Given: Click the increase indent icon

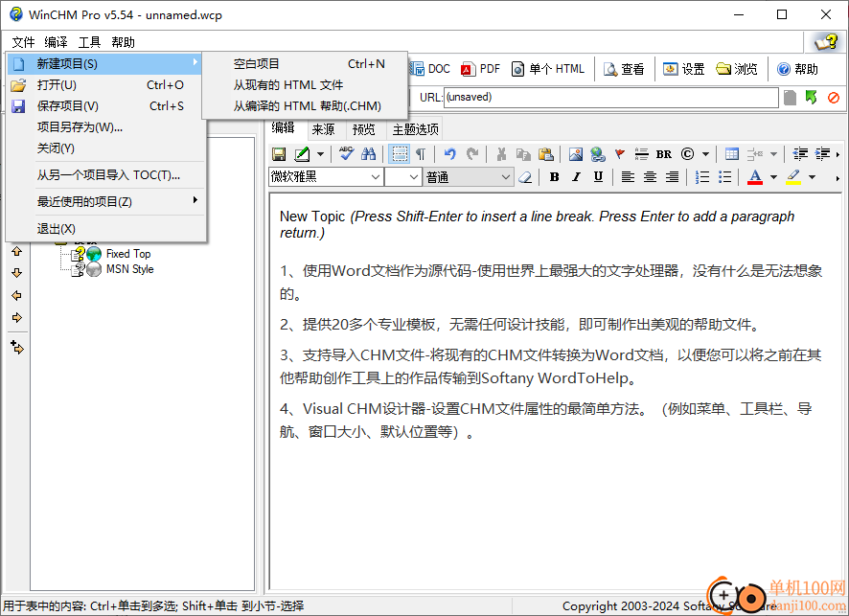Looking at the screenshot, I should pos(822,154).
